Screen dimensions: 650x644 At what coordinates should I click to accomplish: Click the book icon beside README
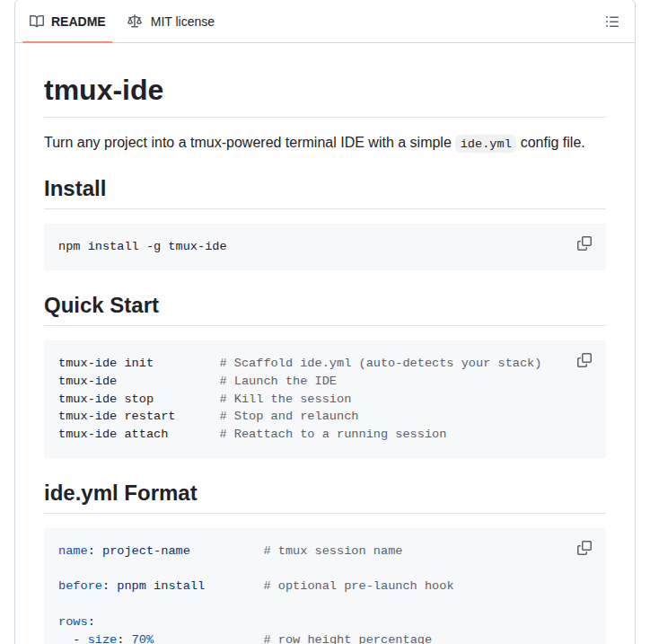tap(37, 22)
